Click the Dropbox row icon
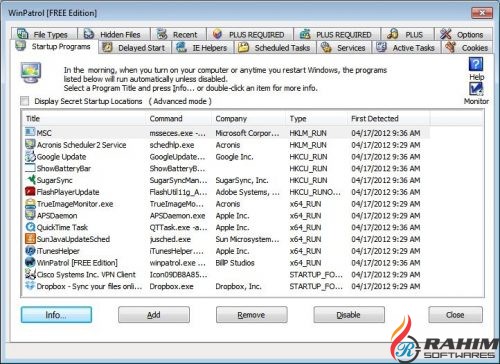Viewport: 500px width, 364px height. (x=30, y=286)
